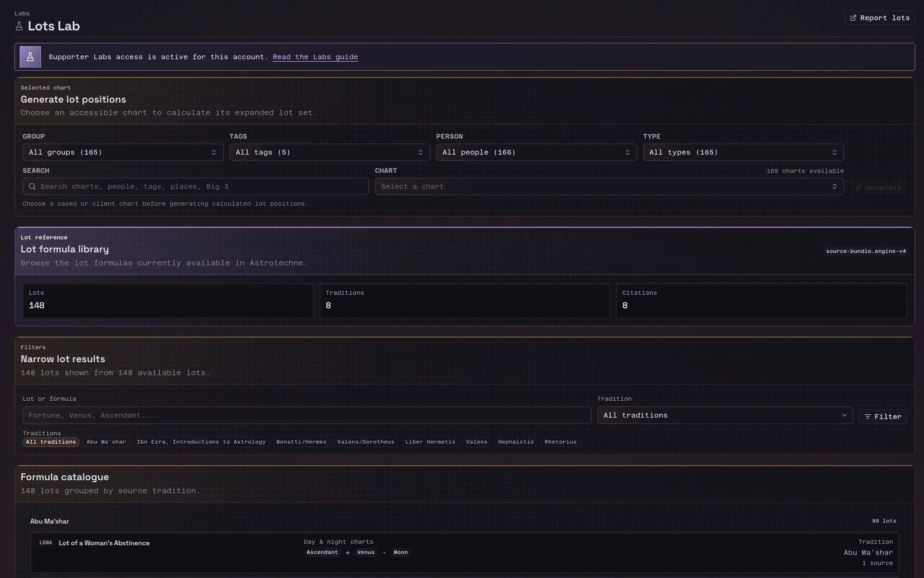Viewport: 924px width, 578px height.
Task: Open the Read the Labs guide link
Action: (315, 57)
